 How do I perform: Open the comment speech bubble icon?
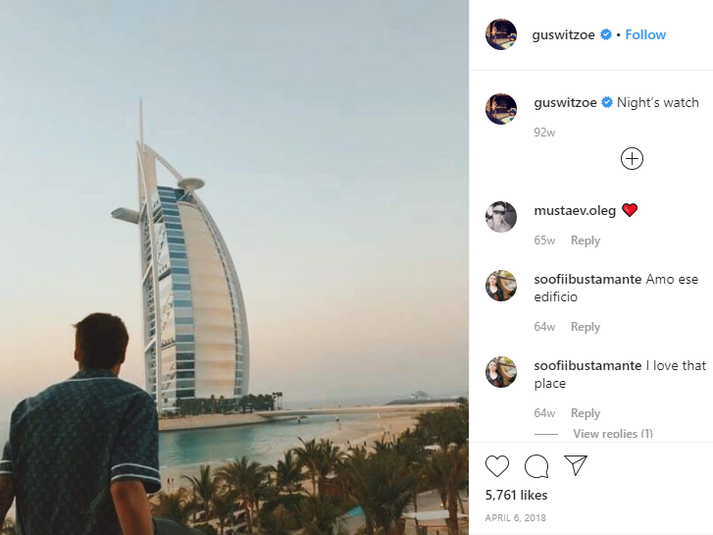537,466
